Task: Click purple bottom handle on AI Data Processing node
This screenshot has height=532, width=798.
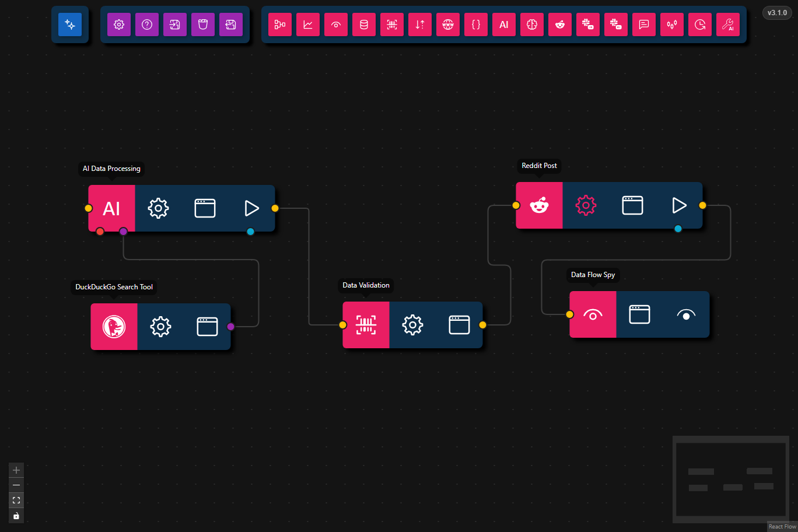Action: (123, 232)
